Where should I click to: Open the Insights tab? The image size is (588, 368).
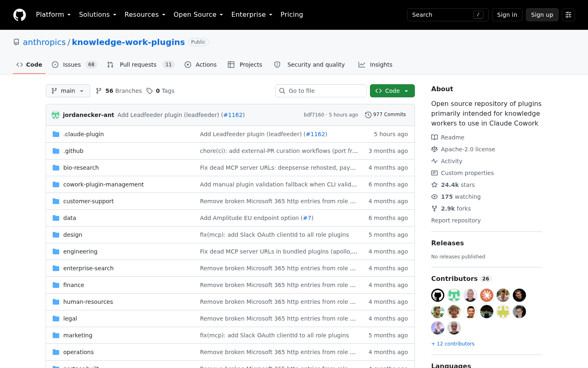pyautogui.click(x=375, y=65)
